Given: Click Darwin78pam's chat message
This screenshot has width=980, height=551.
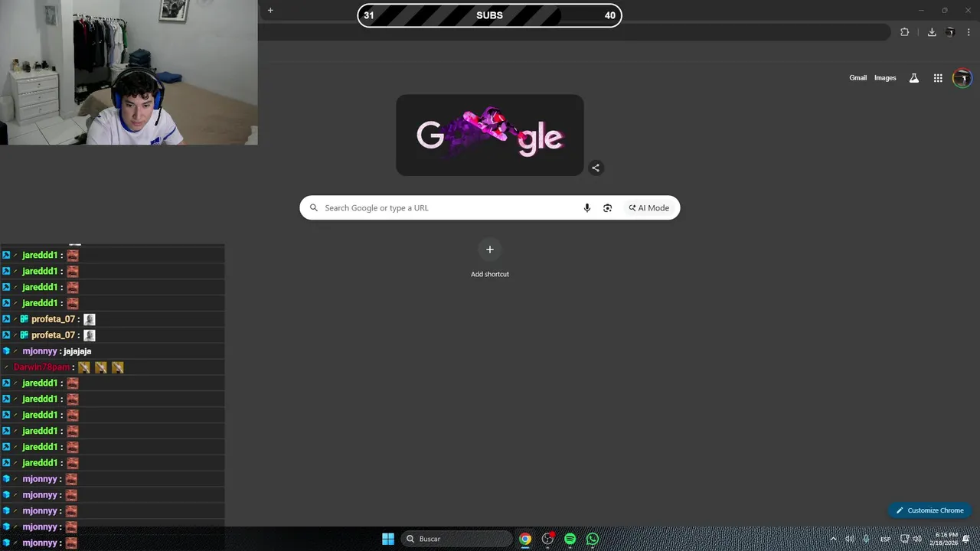Looking at the screenshot, I should (x=113, y=367).
